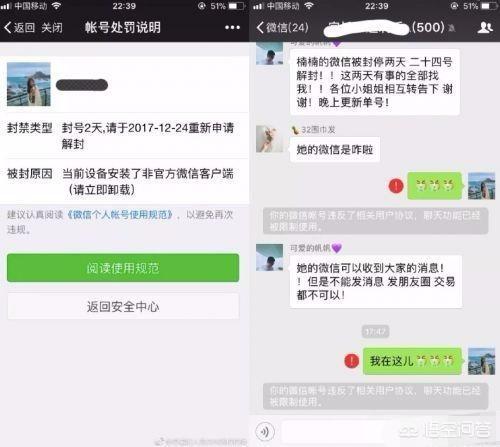Open 微信个人帐号使用规范 link
The width and height of the screenshot is (500, 447).
120,214
